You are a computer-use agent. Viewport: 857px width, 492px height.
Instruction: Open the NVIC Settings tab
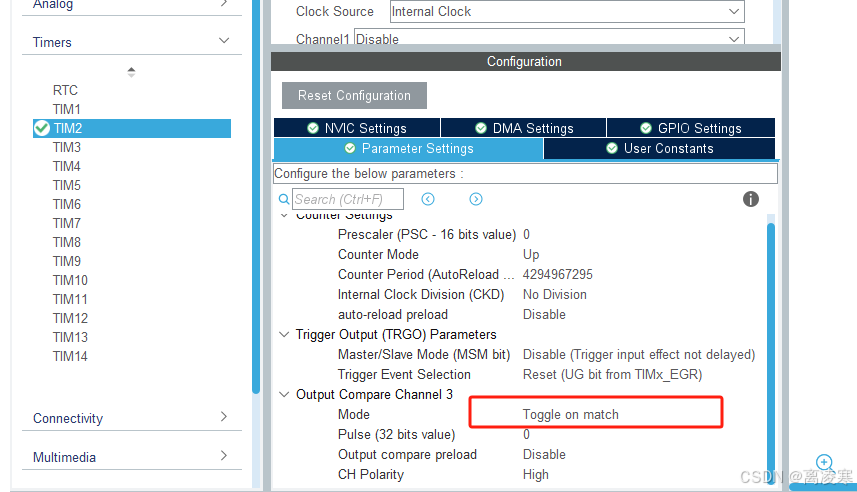[357, 128]
